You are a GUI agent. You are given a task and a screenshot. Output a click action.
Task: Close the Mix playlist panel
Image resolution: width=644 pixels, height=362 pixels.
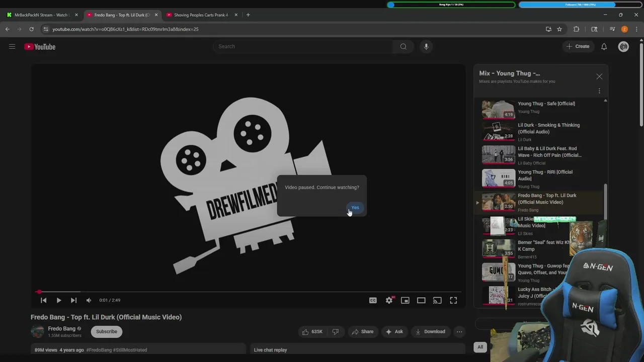pyautogui.click(x=599, y=76)
